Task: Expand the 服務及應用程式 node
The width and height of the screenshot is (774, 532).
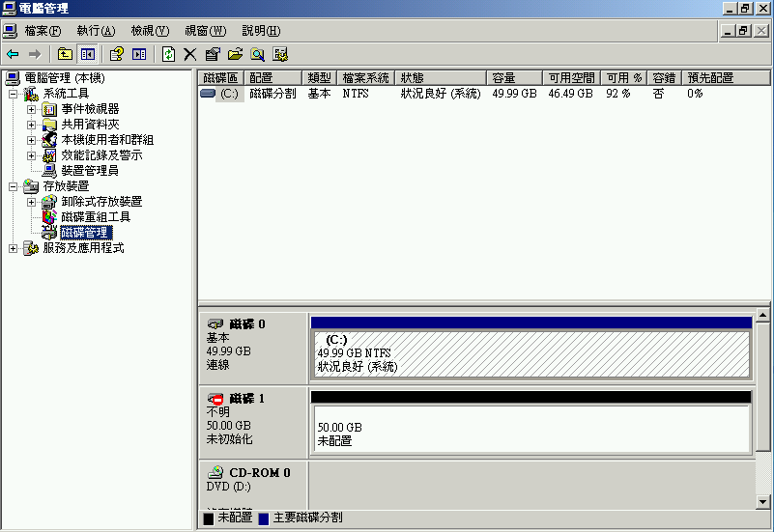Action: pyautogui.click(x=13, y=248)
